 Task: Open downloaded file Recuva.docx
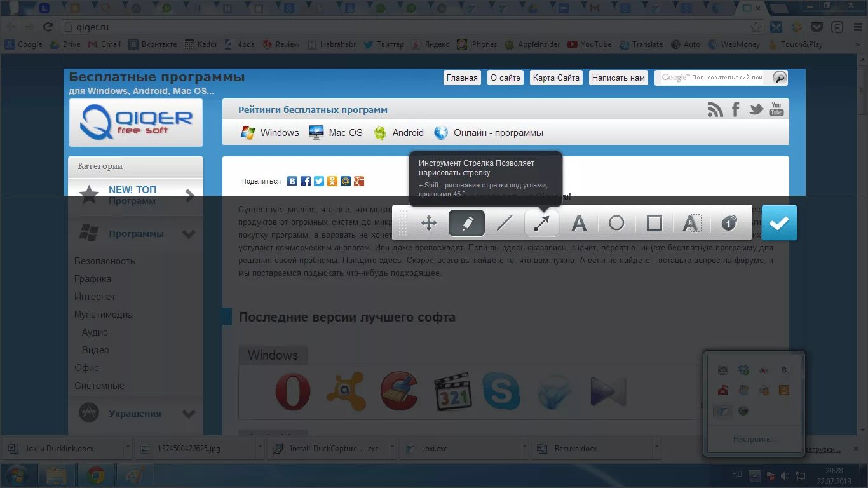tap(592, 448)
